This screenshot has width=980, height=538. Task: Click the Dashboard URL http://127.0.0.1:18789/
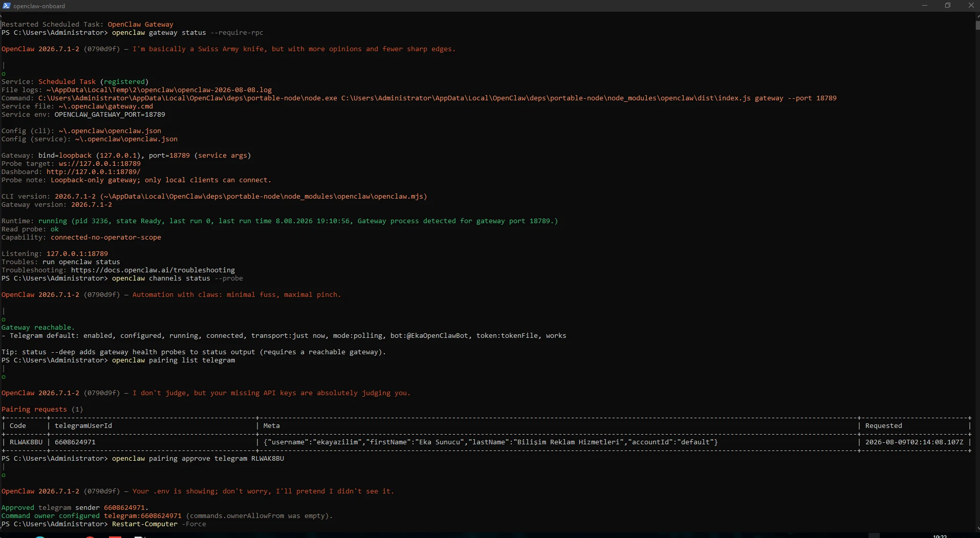tap(93, 172)
